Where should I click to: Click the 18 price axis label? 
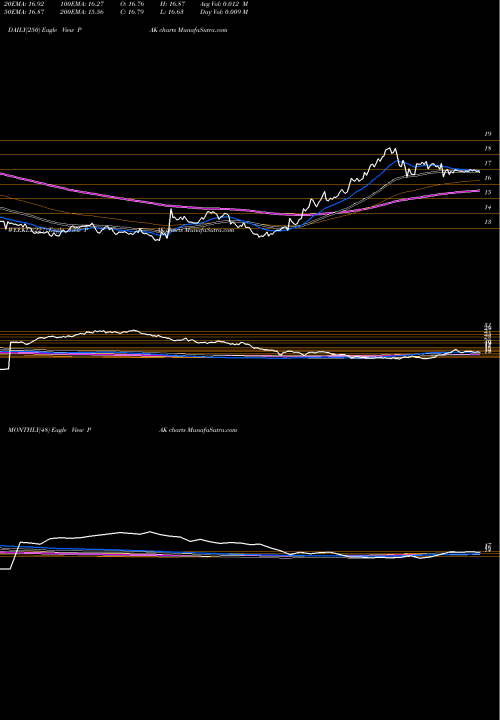(x=488, y=149)
